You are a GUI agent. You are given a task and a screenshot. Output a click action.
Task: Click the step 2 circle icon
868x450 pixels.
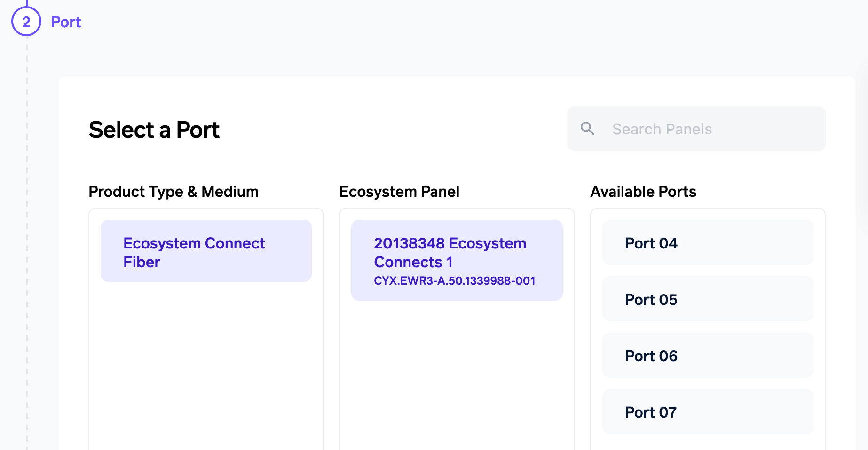[26, 22]
